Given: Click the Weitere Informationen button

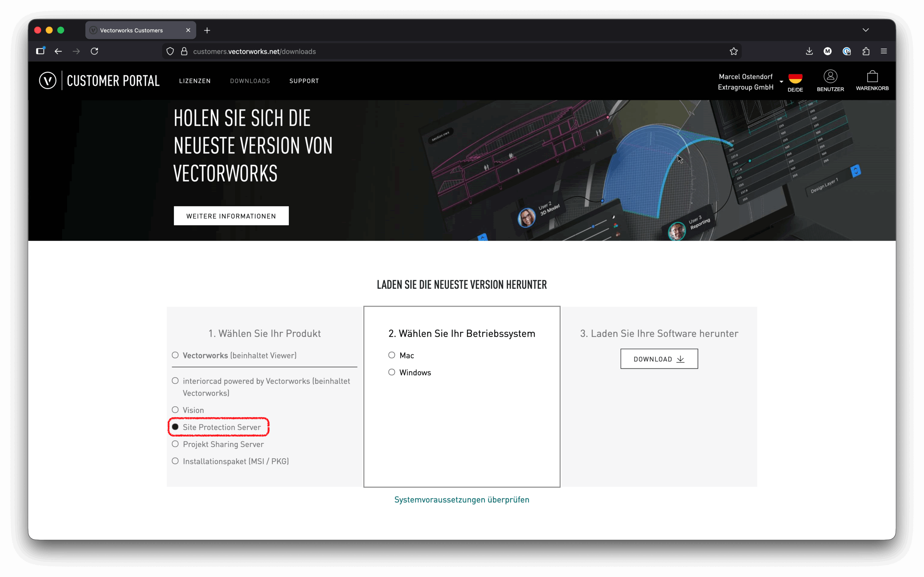Looking at the screenshot, I should click(x=231, y=216).
